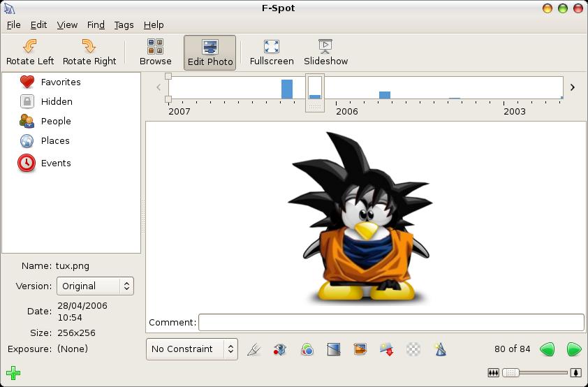Click the upper timeline limit handle
Screen dimensions: 588x387
point(168,76)
